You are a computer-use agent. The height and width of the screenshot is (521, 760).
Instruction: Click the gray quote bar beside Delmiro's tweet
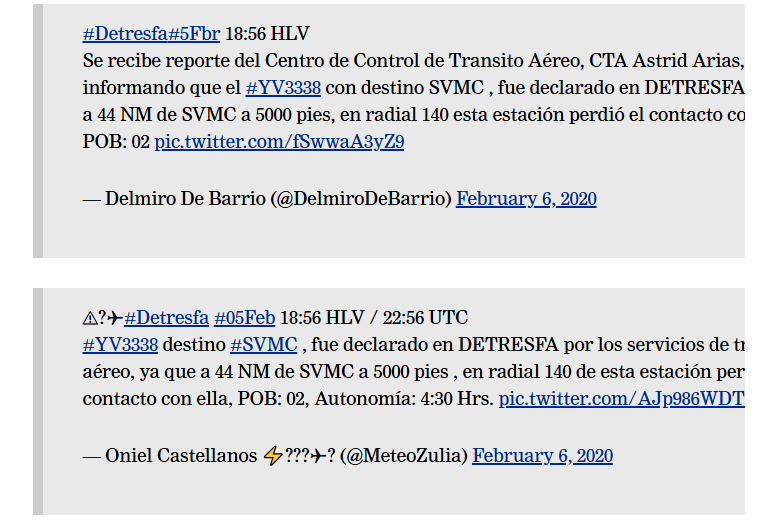[38, 131]
